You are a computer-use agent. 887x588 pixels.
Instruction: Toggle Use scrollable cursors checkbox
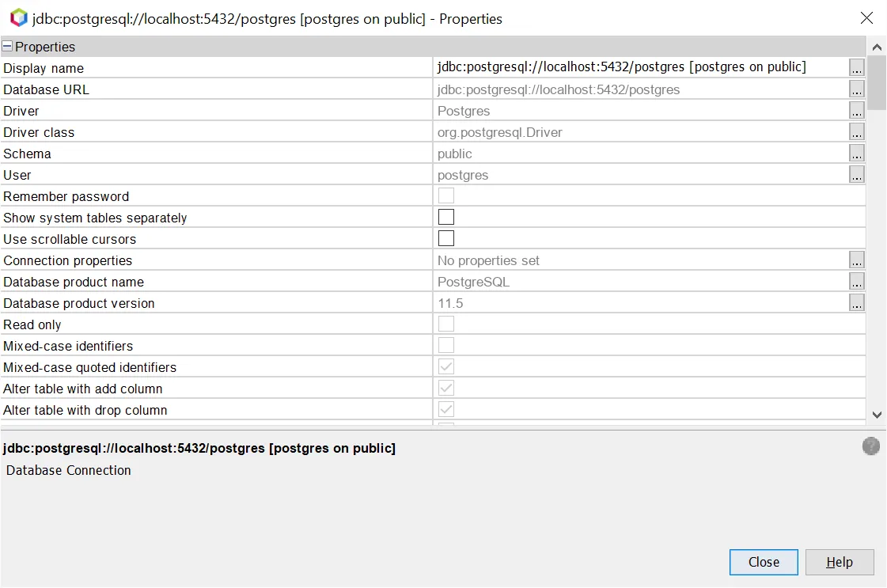[x=446, y=238]
